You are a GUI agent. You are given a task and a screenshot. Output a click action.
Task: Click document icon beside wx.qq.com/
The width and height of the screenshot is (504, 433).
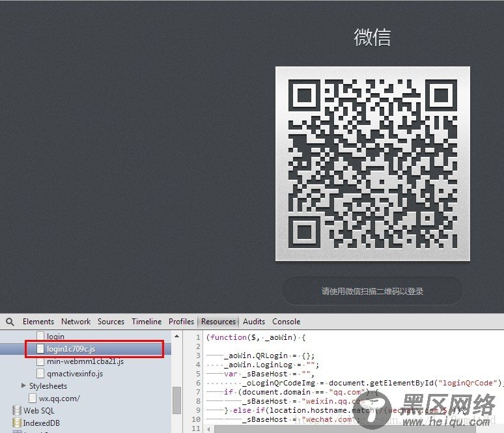pyautogui.click(x=33, y=398)
